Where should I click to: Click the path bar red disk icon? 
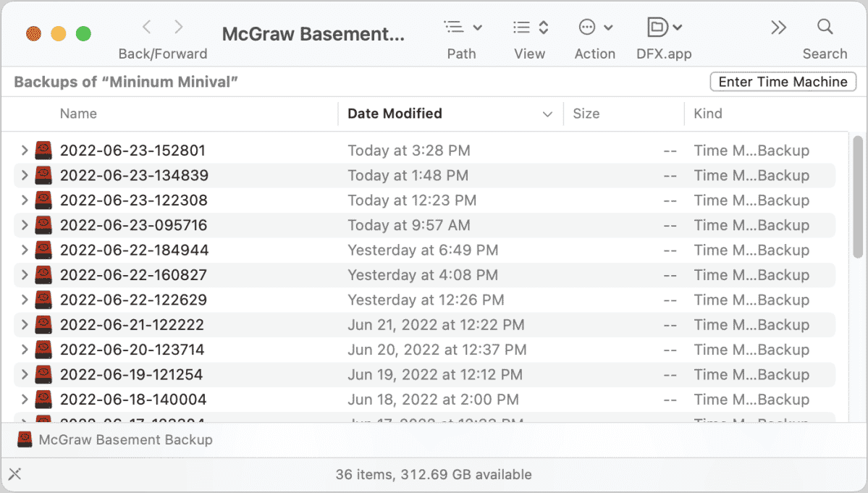(25, 439)
